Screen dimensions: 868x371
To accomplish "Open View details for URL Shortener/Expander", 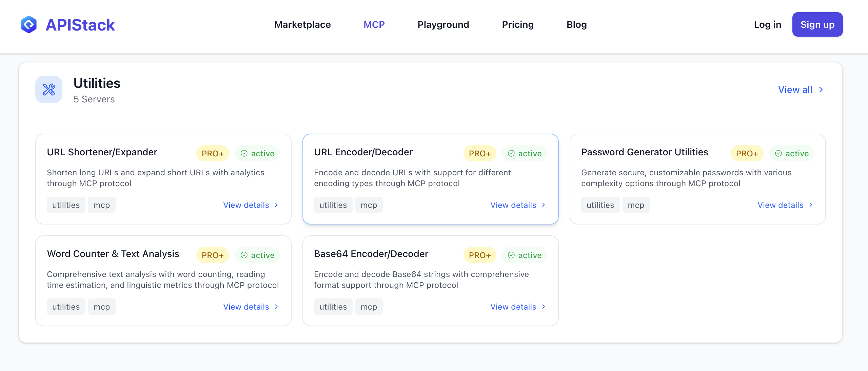I will click(x=246, y=205).
